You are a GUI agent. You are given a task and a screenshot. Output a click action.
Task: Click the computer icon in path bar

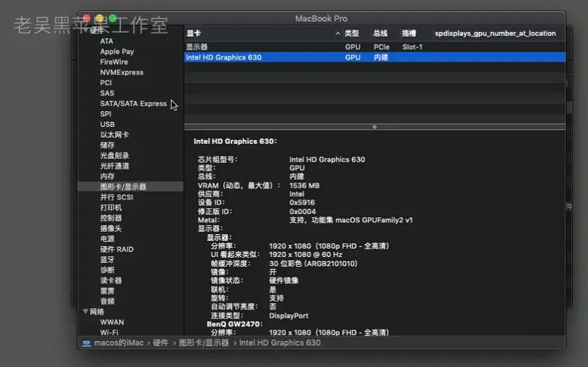pos(87,343)
